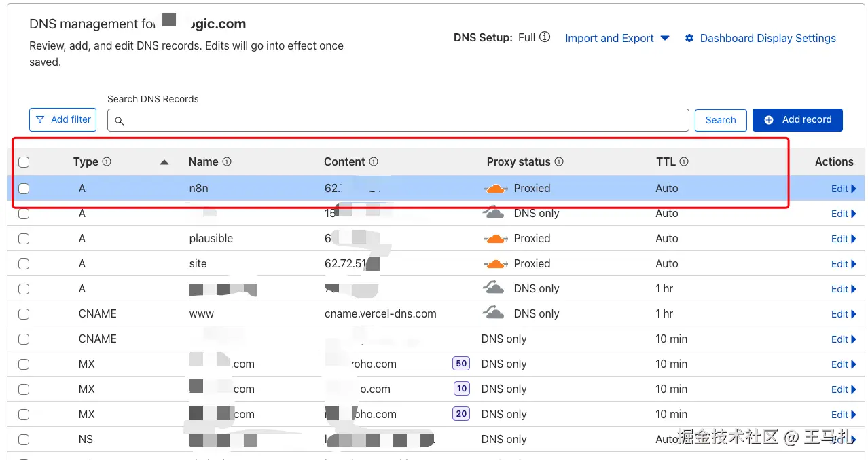Check the checkbox for the n8n record
This screenshot has width=868, height=460.
[24, 189]
